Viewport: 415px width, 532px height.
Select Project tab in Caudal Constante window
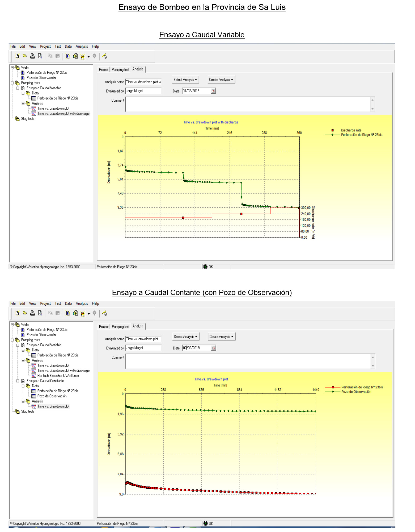click(104, 327)
